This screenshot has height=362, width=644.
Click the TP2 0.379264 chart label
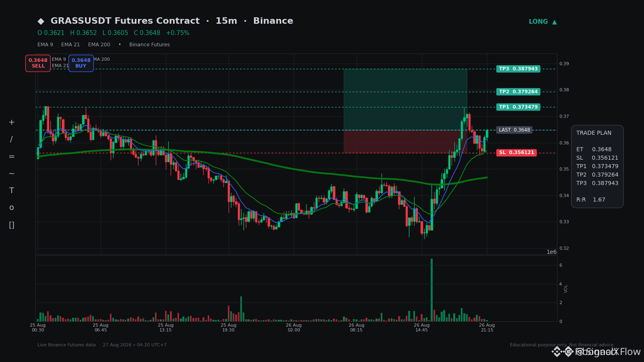tap(518, 92)
